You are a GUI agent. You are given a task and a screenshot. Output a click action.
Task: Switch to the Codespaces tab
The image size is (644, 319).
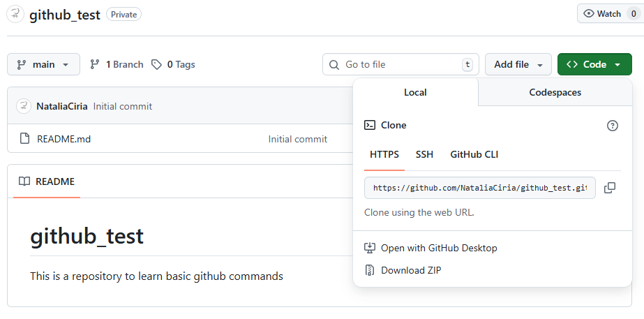(555, 92)
